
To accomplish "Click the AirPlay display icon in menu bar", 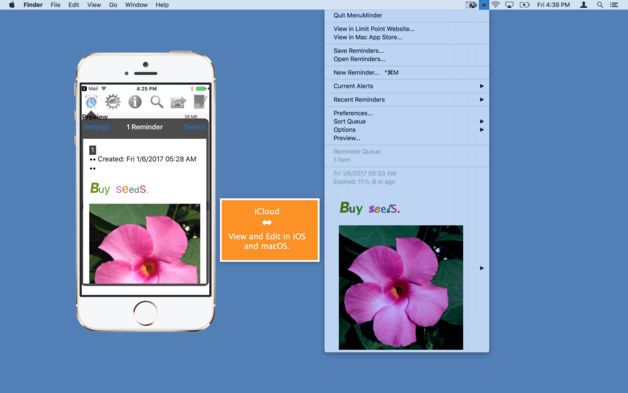I will [x=509, y=5].
